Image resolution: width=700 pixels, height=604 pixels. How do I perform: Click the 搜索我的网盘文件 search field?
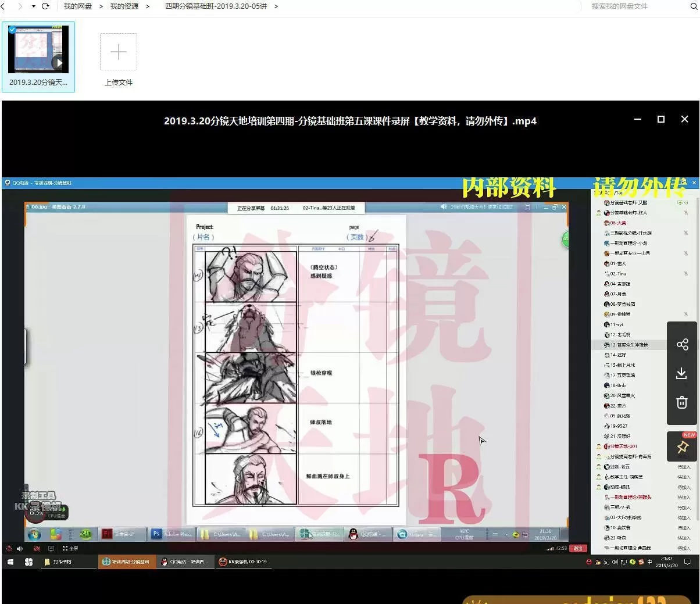tap(634, 6)
